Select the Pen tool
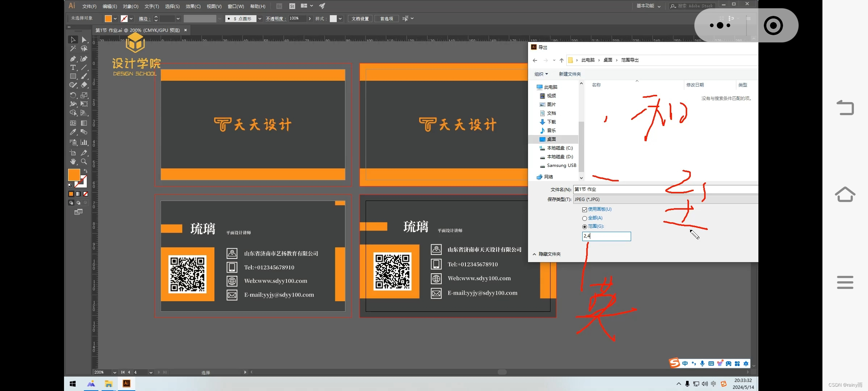The height and width of the screenshot is (391, 868). click(x=73, y=59)
